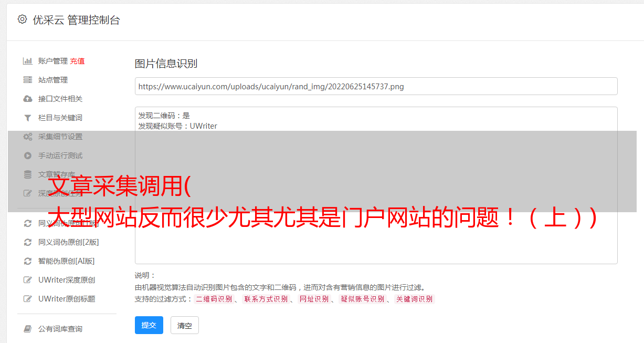Click the cloud upload icon next to 接口文件相关

click(x=28, y=99)
